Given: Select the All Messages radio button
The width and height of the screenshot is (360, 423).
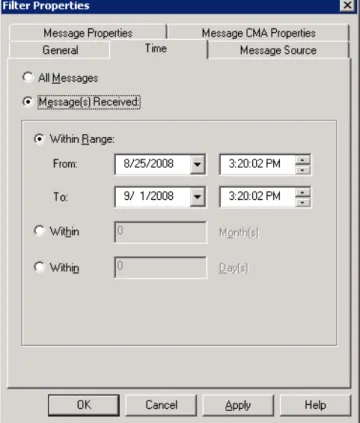Looking at the screenshot, I should (x=28, y=78).
